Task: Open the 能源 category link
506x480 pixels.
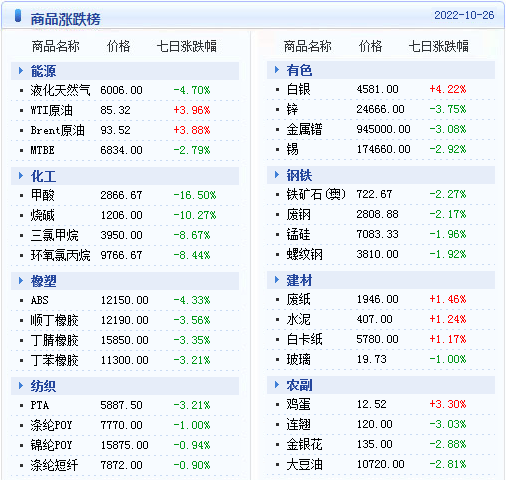Action: click(x=43, y=71)
